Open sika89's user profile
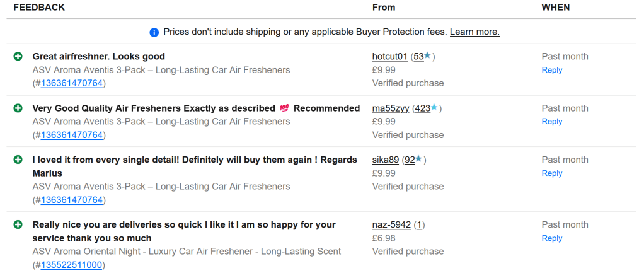 click(386, 160)
